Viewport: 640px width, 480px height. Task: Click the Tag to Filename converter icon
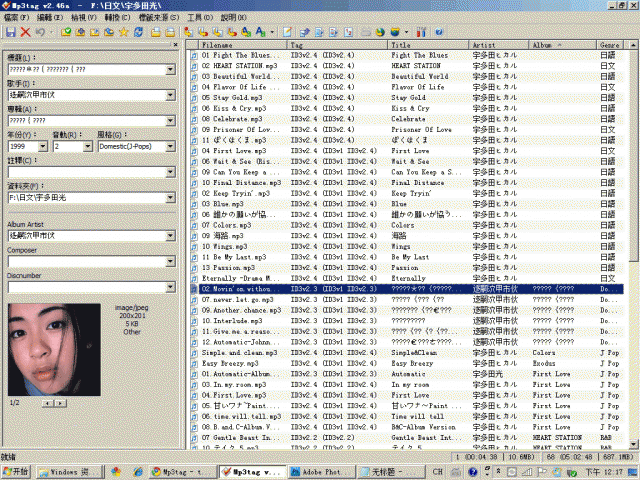[x=188, y=32]
